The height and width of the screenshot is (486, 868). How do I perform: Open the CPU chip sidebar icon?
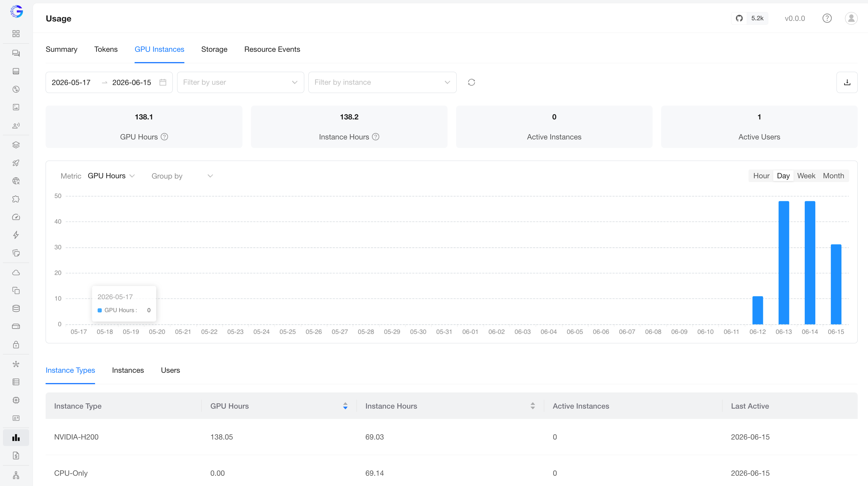16,400
